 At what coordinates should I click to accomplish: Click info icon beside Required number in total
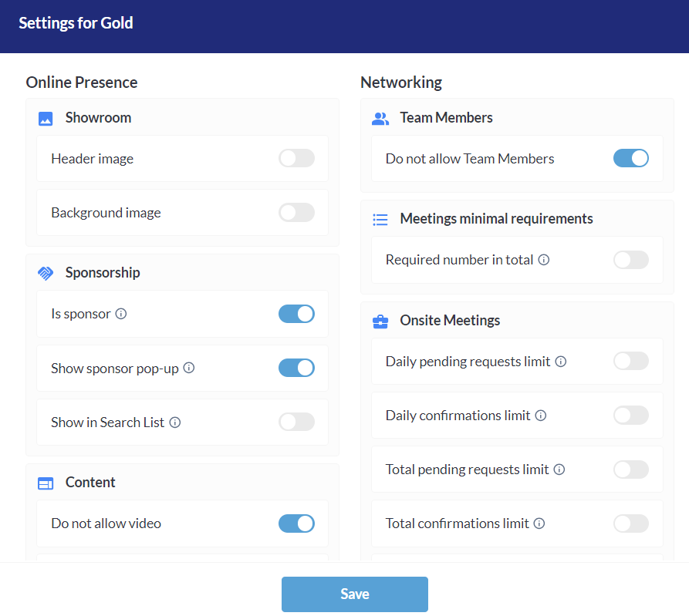click(544, 260)
